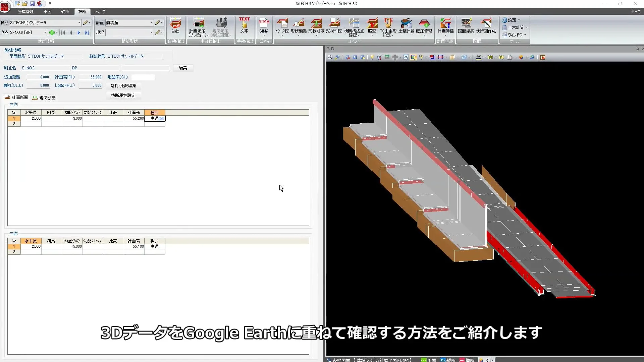Image resolution: width=644 pixels, height=362 pixels.
Task: Pin the 3D panel
Action: coord(638,49)
